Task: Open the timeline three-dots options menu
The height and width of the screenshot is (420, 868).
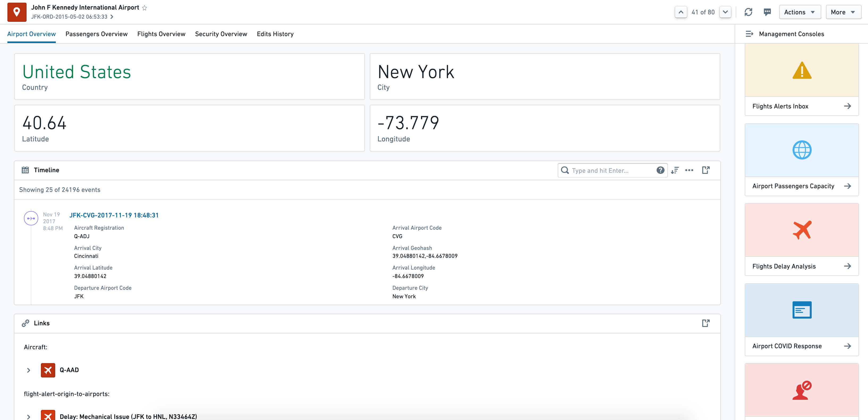Action: click(x=689, y=170)
